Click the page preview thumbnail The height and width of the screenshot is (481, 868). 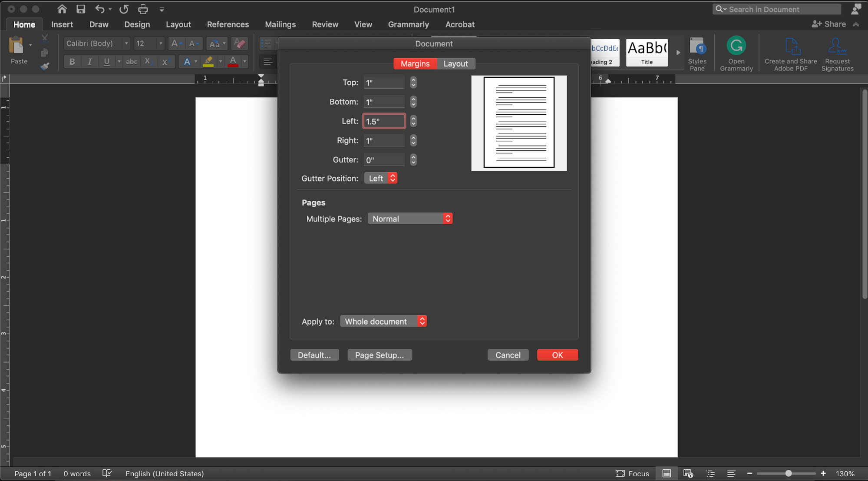click(519, 123)
